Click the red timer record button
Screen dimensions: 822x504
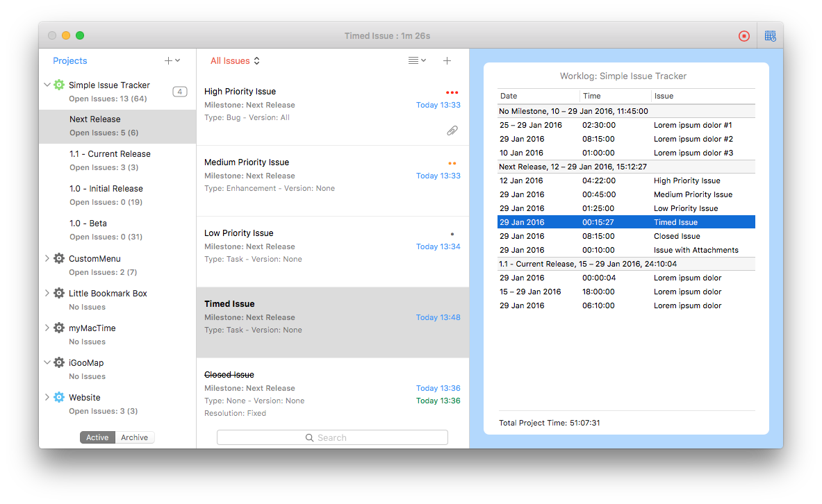tap(744, 36)
